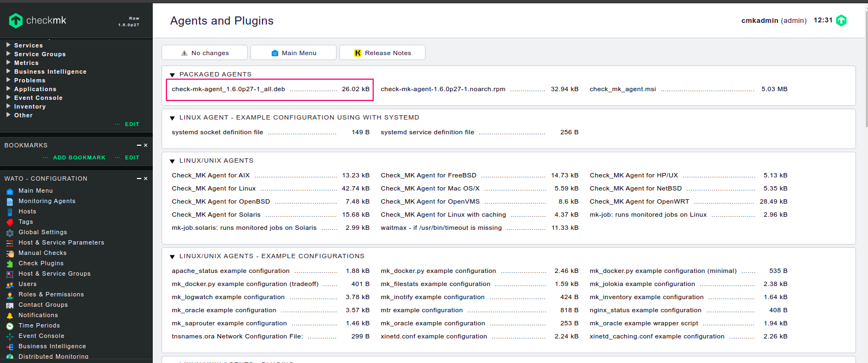Expand the Inventory tree item
Viewport: 868px width, 363px height.
tap(8, 106)
